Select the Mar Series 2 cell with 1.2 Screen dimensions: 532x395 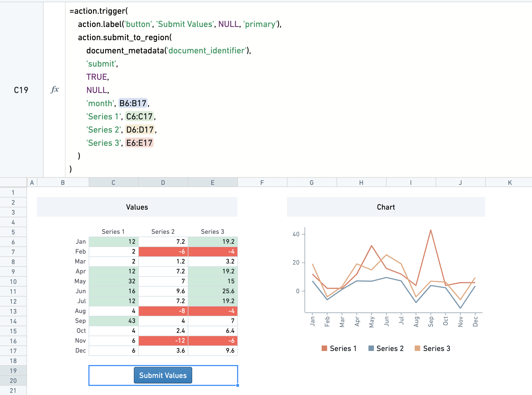click(163, 261)
